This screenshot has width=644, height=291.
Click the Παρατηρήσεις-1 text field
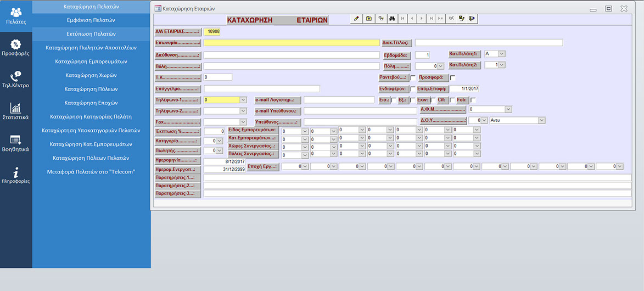tap(417, 177)
